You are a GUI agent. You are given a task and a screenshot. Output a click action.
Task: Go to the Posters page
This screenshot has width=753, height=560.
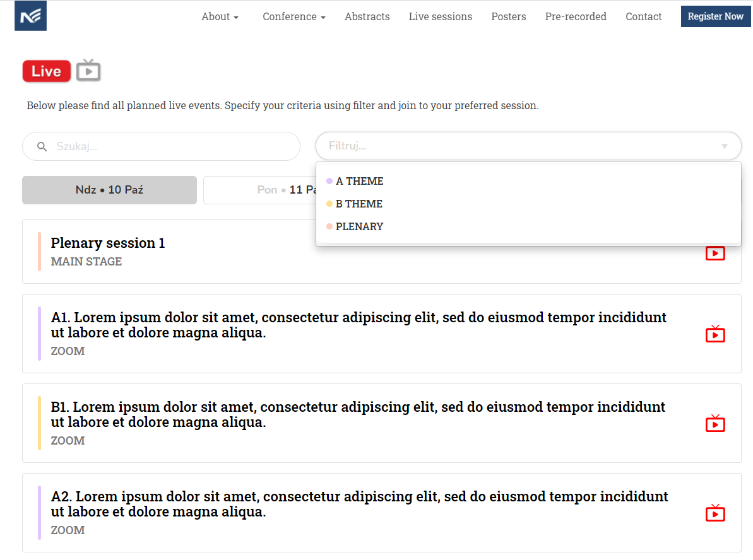tap(508, 17)
